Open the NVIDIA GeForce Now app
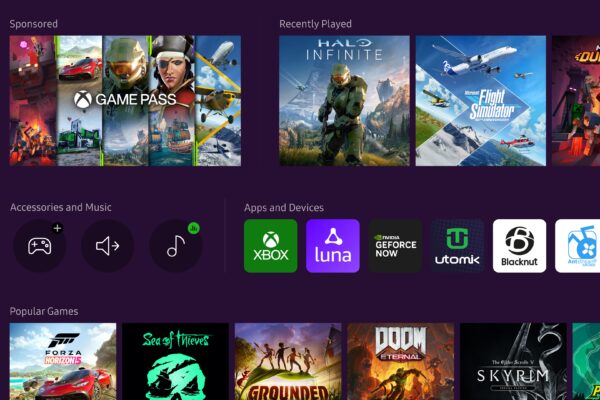The height and width of the screenshot is (400, 600). (395, 246)
